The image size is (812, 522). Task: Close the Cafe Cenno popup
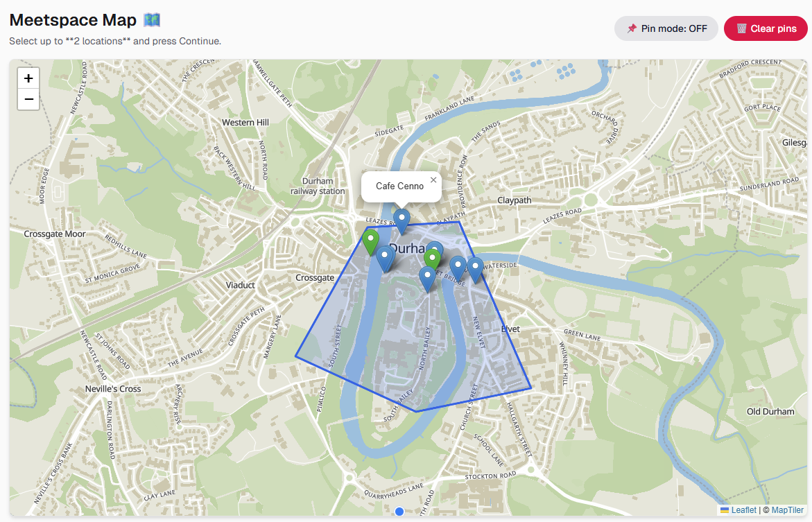click(433, 180)
